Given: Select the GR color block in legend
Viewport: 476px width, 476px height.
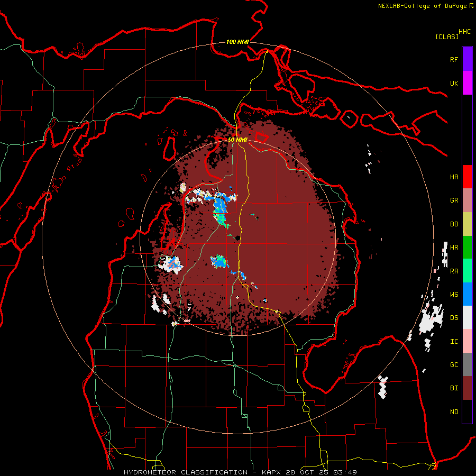Looking at the screenshot, I should click(467, 200).
